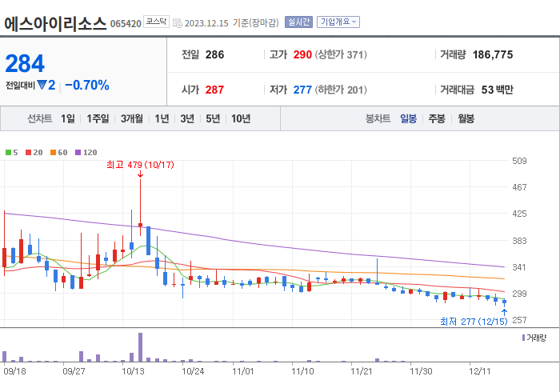Viewport: 560px width, 392px height.
Task: Click the 257 price axis label
Action: pos(519,320)
